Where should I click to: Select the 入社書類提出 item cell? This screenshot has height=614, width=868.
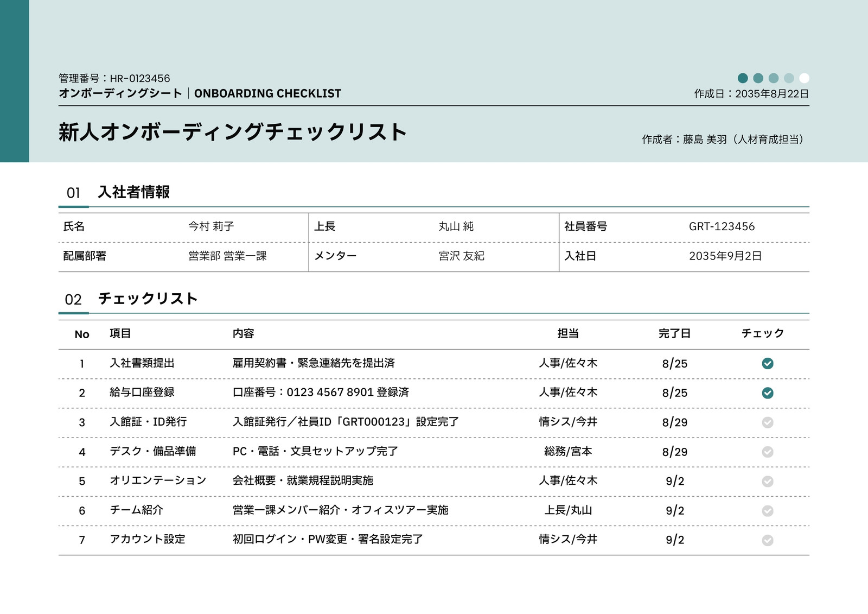click(x=142, y=363)
